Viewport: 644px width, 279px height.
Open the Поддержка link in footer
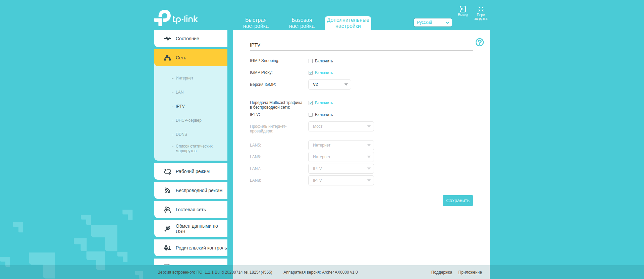441,272
